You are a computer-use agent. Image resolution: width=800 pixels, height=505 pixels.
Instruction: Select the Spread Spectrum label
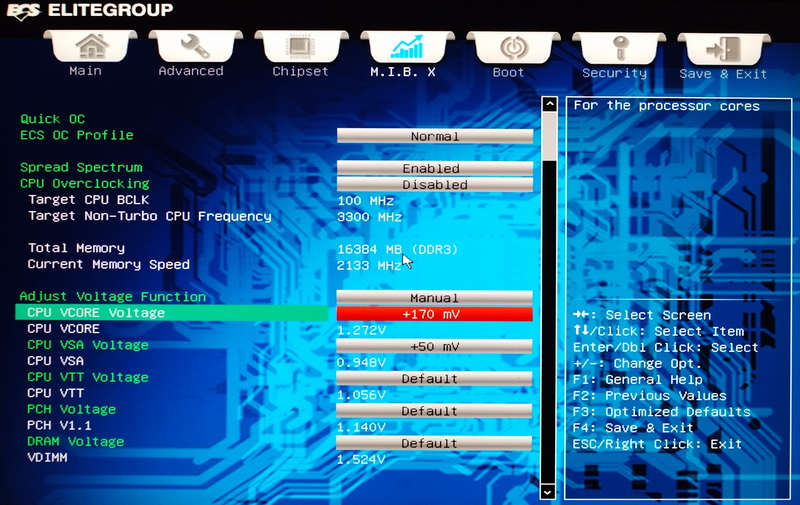coord(81,167)
